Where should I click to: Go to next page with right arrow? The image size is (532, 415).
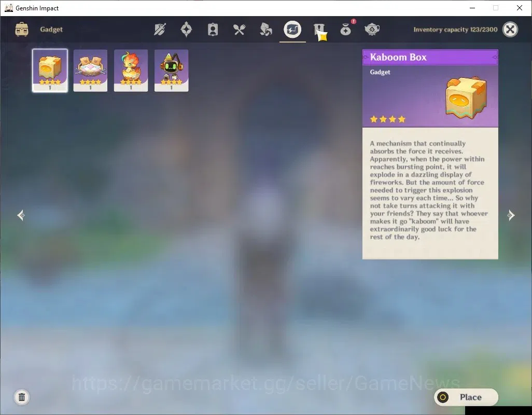coord(511,215)
